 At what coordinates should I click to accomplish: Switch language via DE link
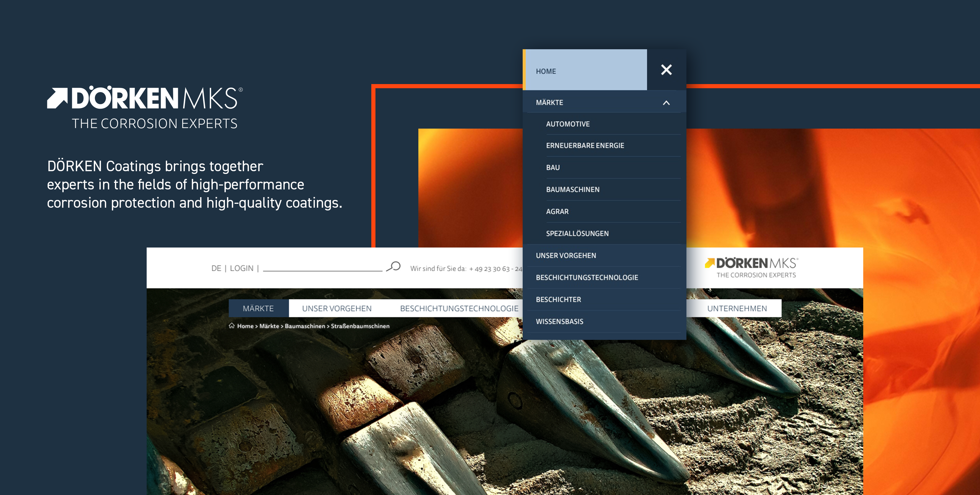pyautogui.click(x=216, y=269)
